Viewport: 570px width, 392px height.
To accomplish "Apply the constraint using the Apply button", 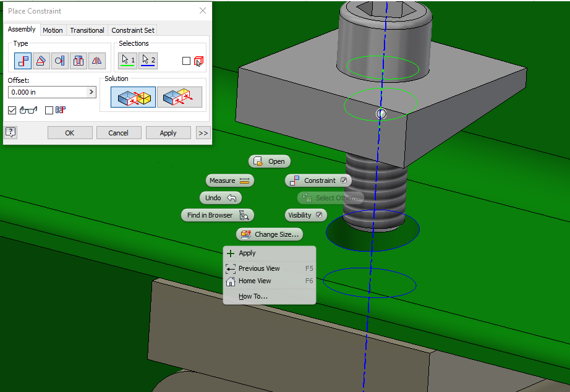I will tap(168, 132).
